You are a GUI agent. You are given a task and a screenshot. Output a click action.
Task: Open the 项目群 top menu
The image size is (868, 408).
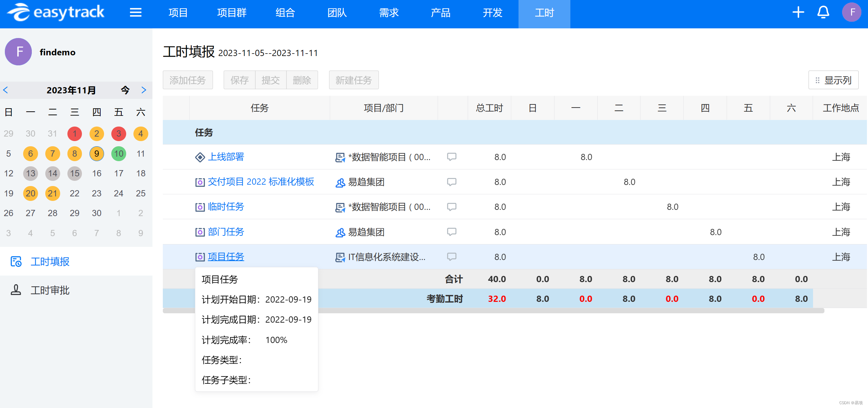coord(232,13)
